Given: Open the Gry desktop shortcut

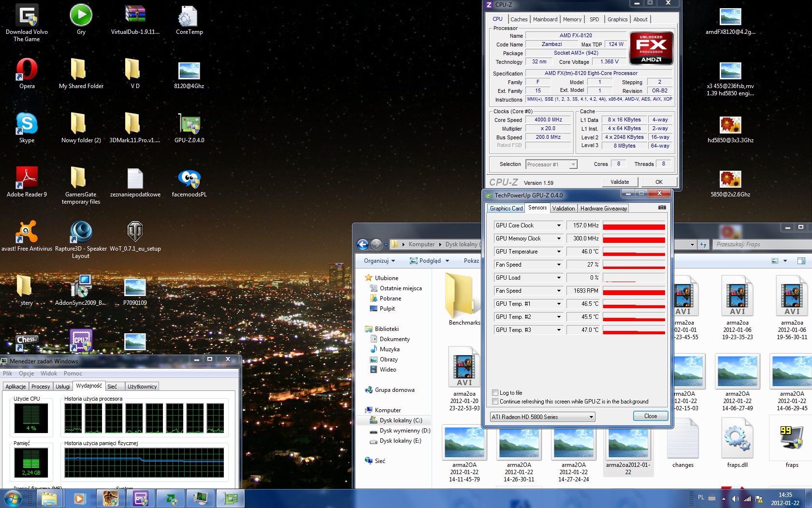Looking at the screenshot, I should tap(81, 20).
